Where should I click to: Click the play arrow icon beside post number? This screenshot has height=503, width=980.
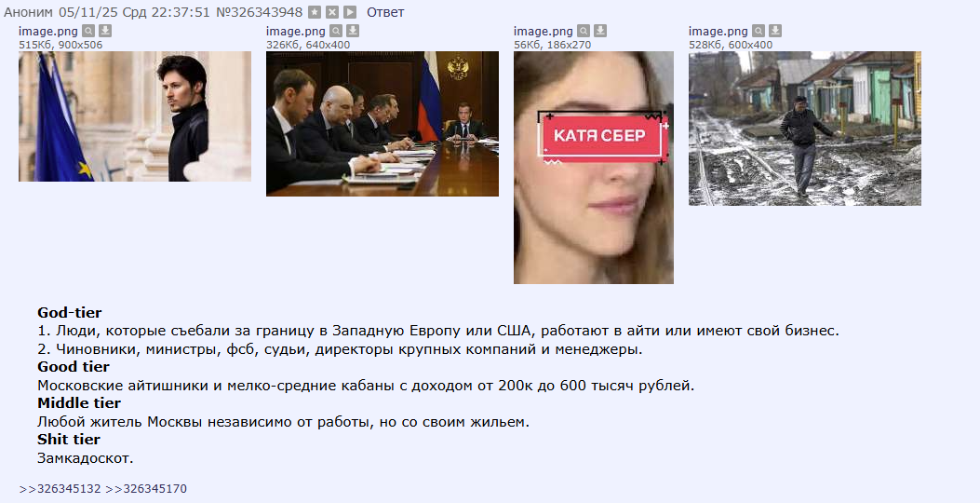click(x=350, y=12)
